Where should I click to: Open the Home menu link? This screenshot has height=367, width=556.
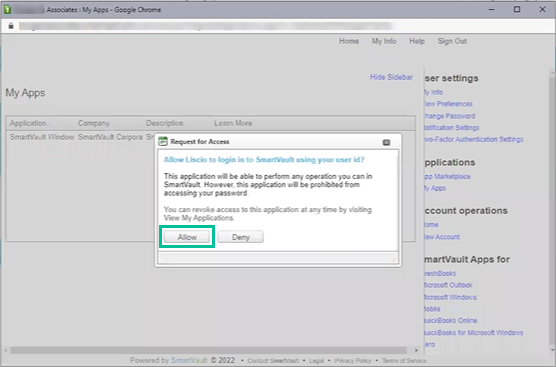click(x=349, y=41)
